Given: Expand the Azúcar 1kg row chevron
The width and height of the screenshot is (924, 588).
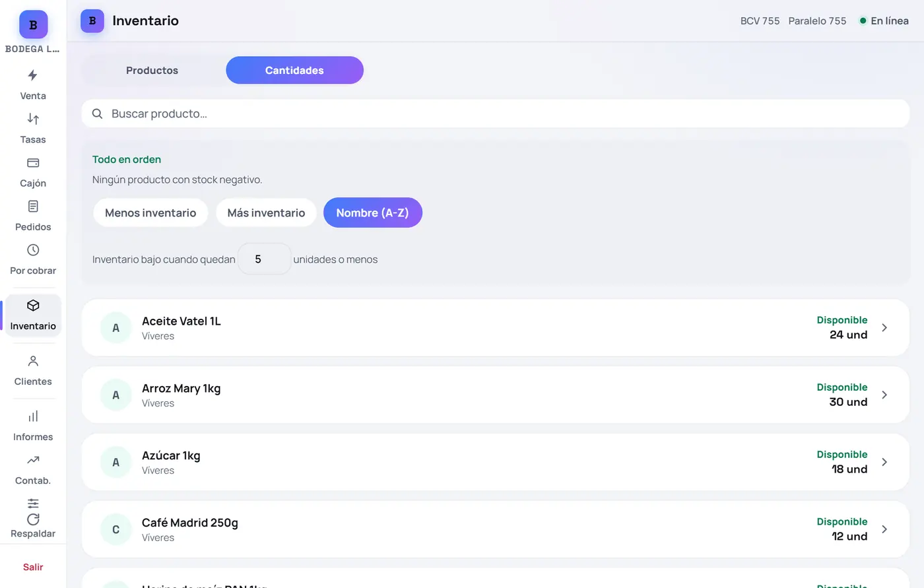Looking at the screenshot, I should click(x=884, y=462).
